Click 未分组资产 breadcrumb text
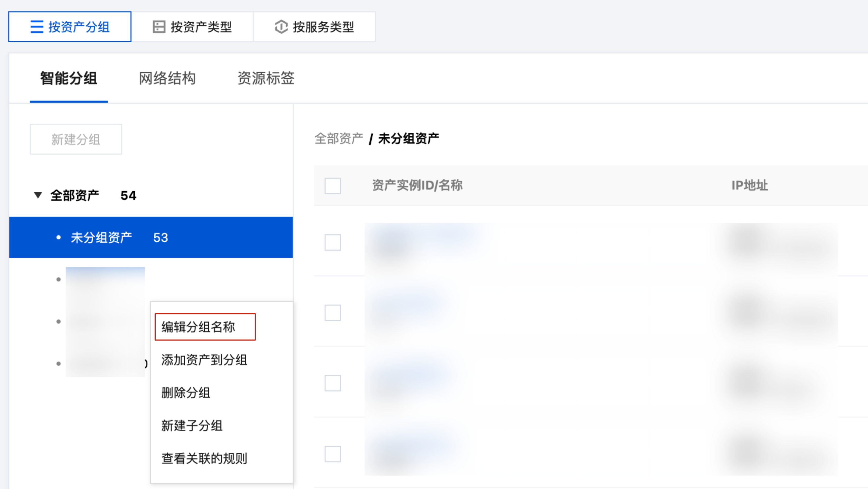Image resolution: width=868 pixels, height=489 pixels. coord(408,138)
